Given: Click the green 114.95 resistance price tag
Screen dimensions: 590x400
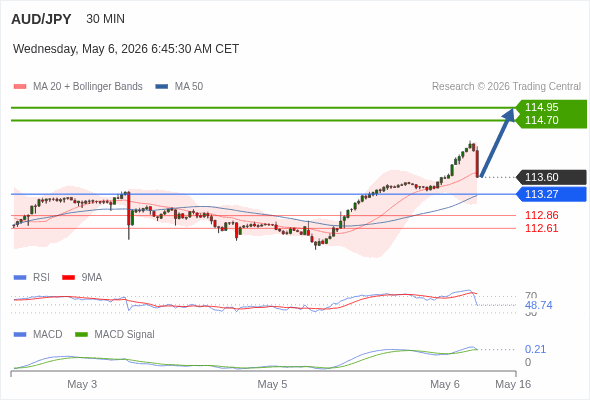Looking at the screenshot, I should (552, 107).
